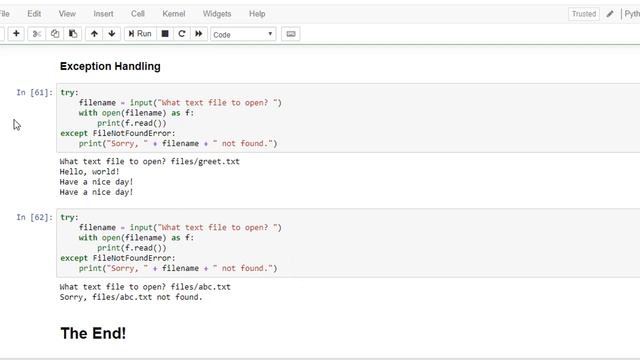Cut selected cells with the scissors icon
Image resolution: width=640 pixels, height=360 pixels.
pos(37,34)
